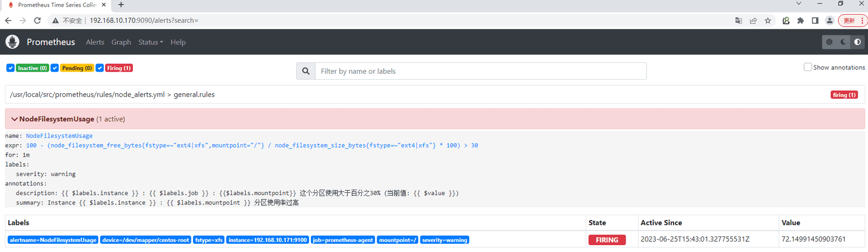Click the Inactive (0) green badge
Screen dimensions: 868x252
point(32,68)
